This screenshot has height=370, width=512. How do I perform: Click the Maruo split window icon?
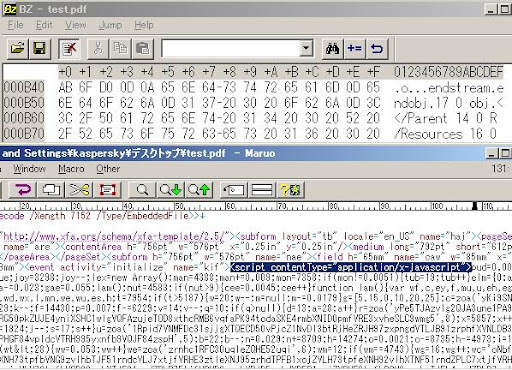coord(262,190)
